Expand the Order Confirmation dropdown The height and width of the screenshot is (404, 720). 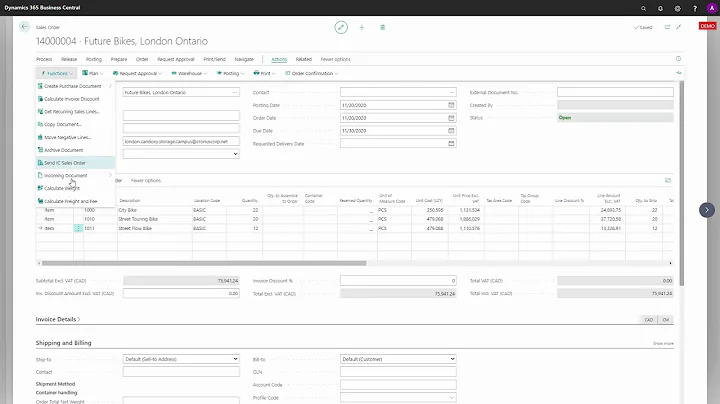[x=311, y=73]
